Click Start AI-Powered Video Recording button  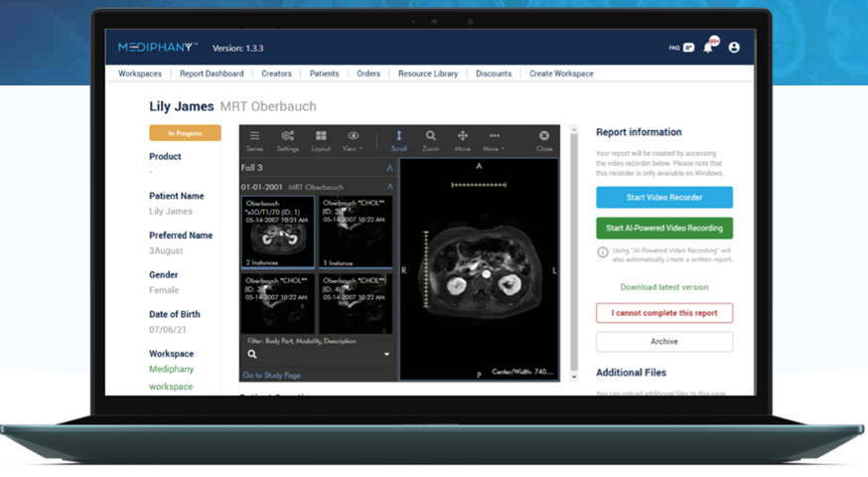coord(664,228)
